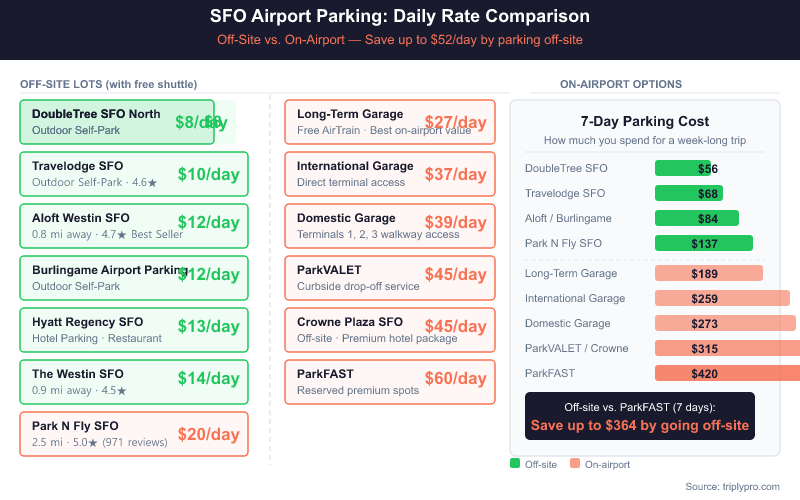Viewport: 800px width, 500px height.
Task: Click the Park N Fly $137 bar
Action: coord(703,243)
